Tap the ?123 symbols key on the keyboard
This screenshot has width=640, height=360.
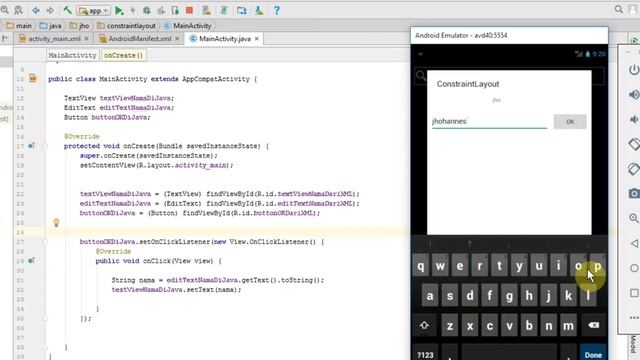[424, 353]
